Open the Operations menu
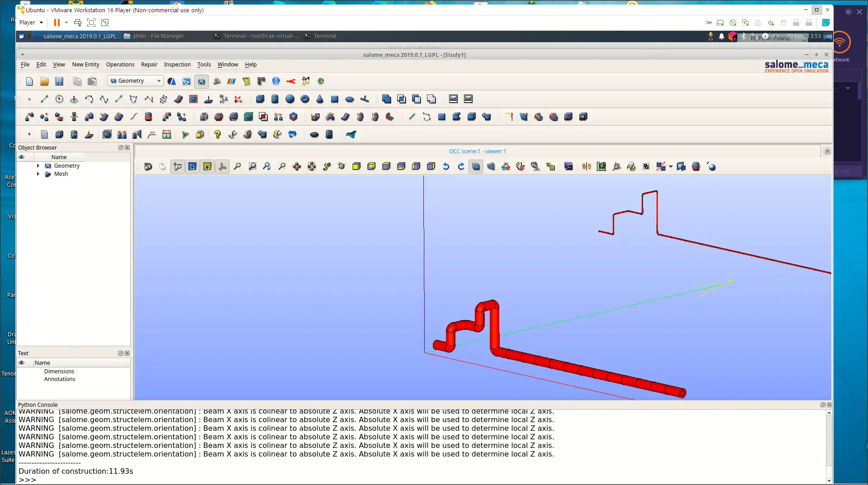Image resolution: width=868 pixels, height=485 pixels. 120,65
